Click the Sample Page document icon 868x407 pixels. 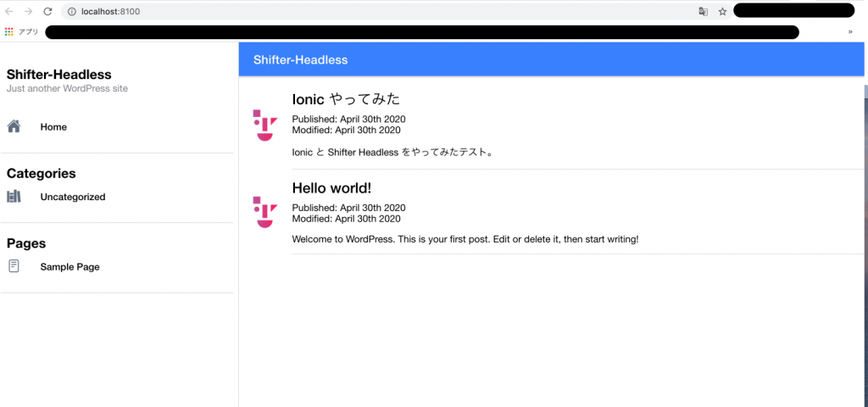(14, 266)
